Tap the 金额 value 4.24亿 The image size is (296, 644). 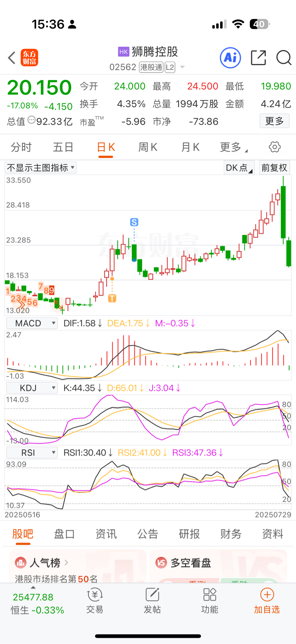tap(276, 104)
